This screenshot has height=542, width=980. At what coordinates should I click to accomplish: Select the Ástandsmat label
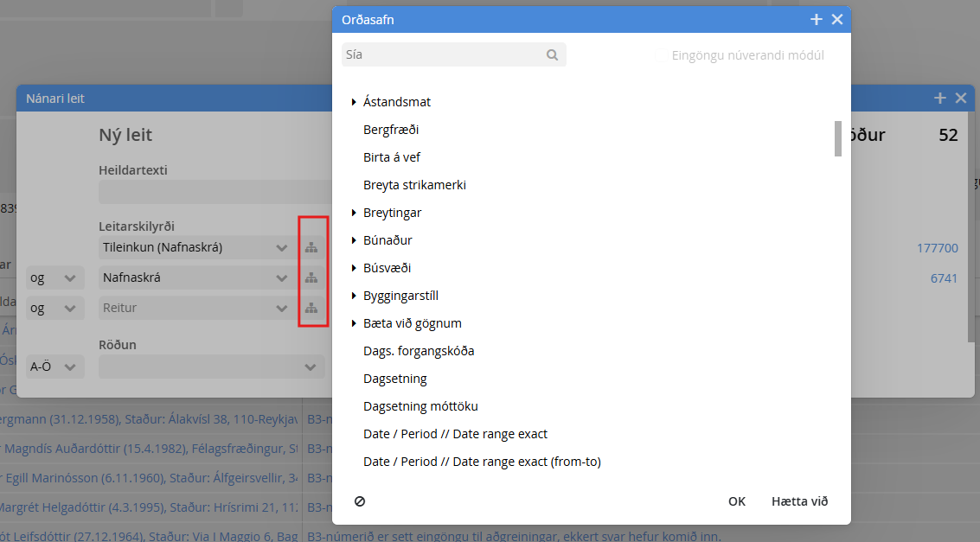point(397,102)
